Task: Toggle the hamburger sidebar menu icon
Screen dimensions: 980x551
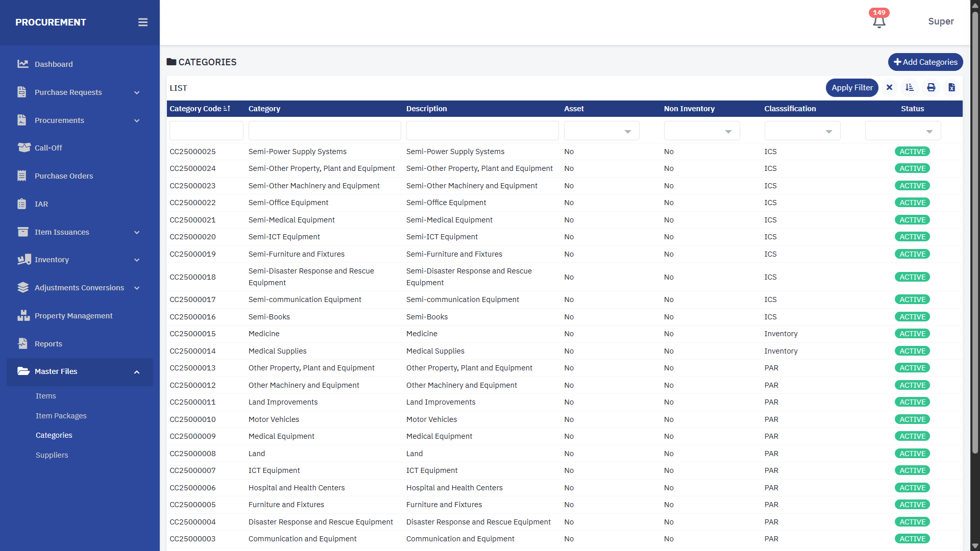Action: point(143,22)
